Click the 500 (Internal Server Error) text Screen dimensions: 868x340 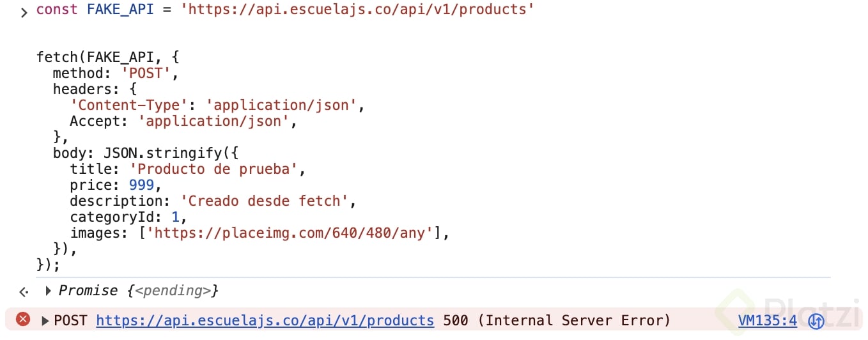(557, 320)
